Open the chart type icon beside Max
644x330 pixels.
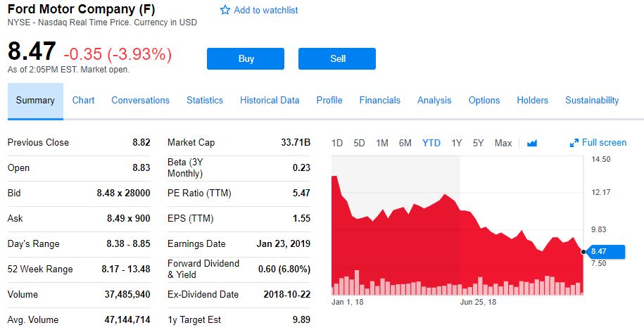[x=532, y=143]
